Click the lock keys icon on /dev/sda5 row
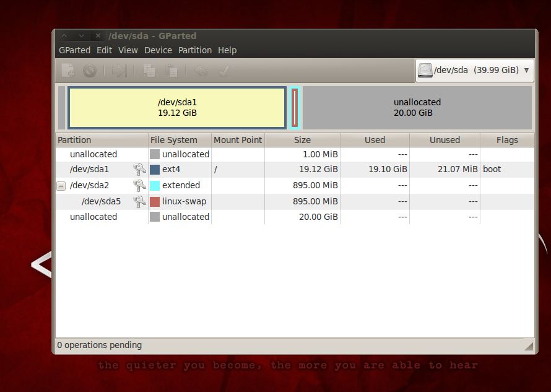 139,201
